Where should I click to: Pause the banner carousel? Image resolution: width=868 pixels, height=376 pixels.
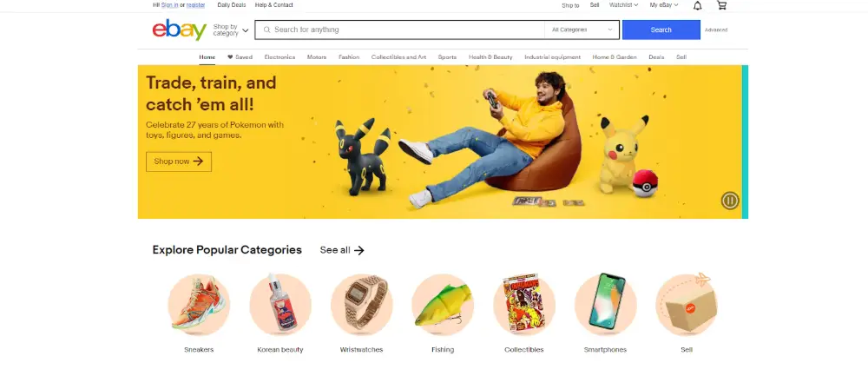pyautogui.click(x=730, y=200)
